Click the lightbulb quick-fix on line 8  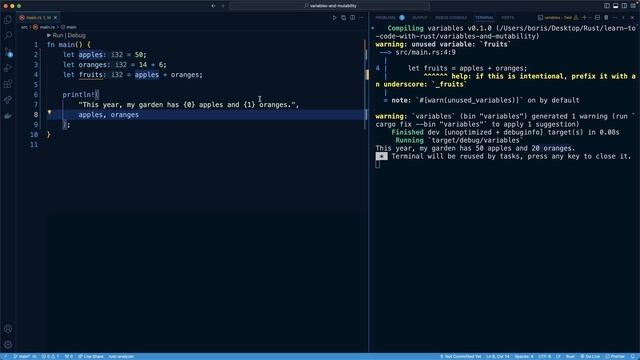pos(49,112)
